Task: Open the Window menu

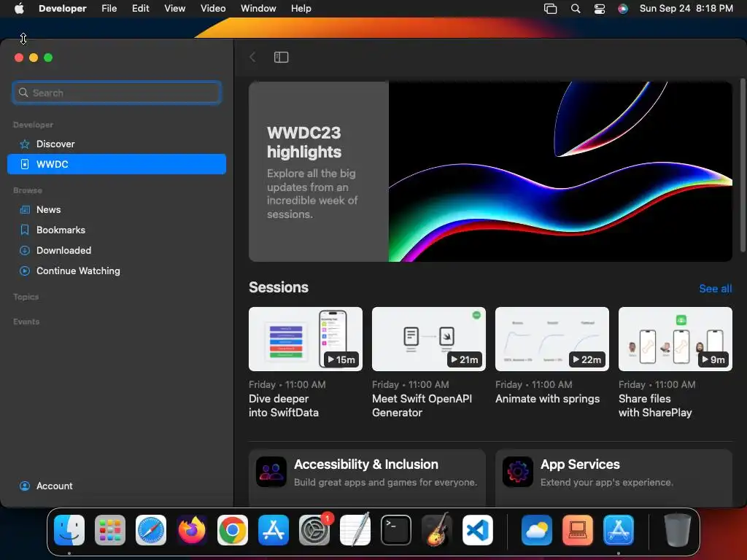Action: click(258, 8)
